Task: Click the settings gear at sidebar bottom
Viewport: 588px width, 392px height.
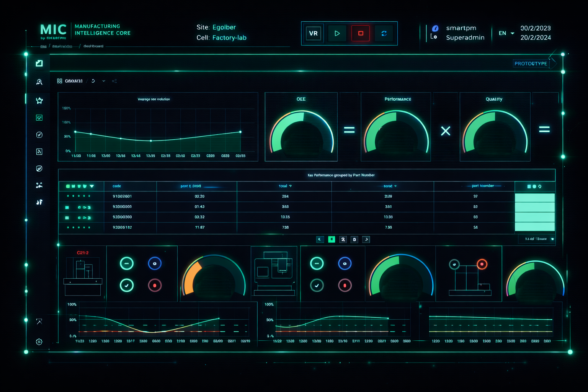Action: [39, 342]
